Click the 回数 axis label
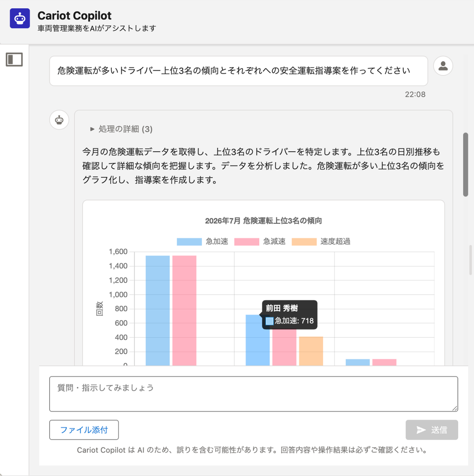 pos(99,309)
